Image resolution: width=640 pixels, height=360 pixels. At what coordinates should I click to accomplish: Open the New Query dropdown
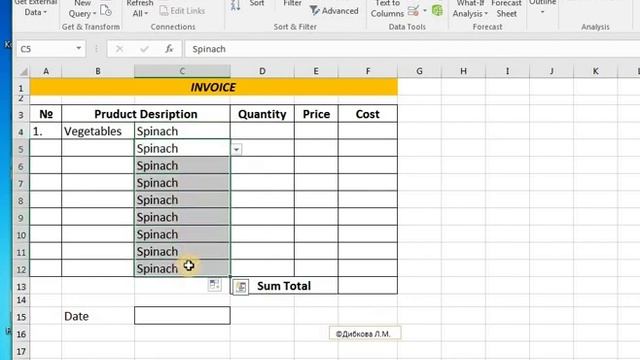[82, 9]
